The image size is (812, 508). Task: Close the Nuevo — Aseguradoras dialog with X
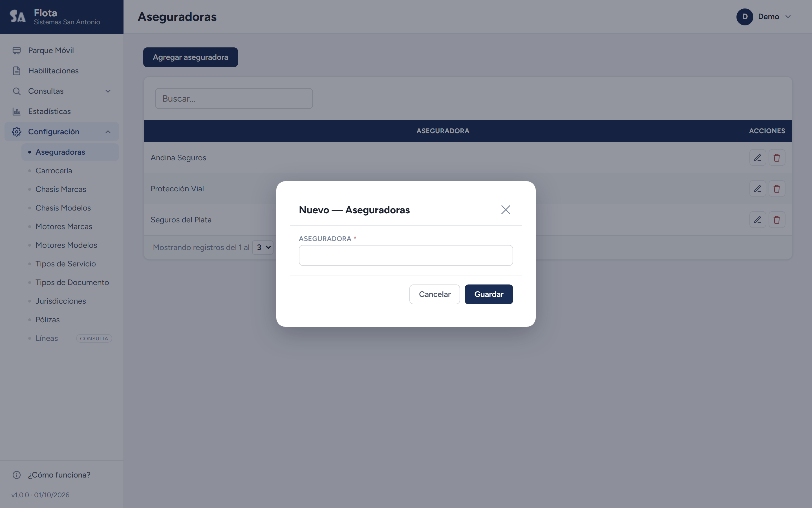[506, 210]
